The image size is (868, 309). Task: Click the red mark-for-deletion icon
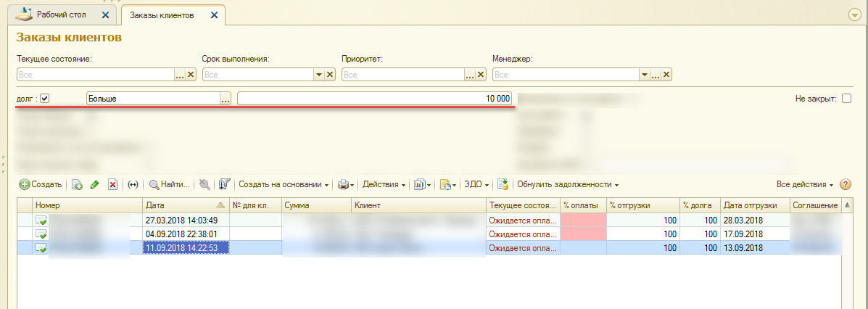pyautogui.click(x=112, y=185)
